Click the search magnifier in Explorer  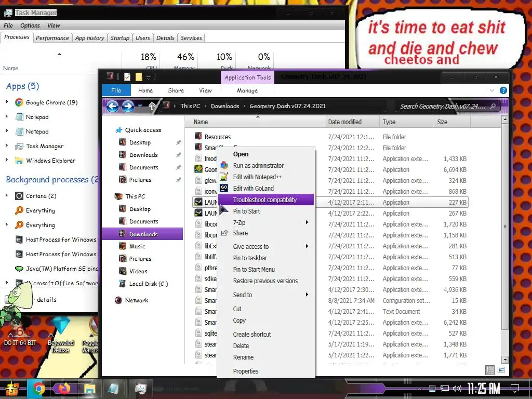[493, 106]
